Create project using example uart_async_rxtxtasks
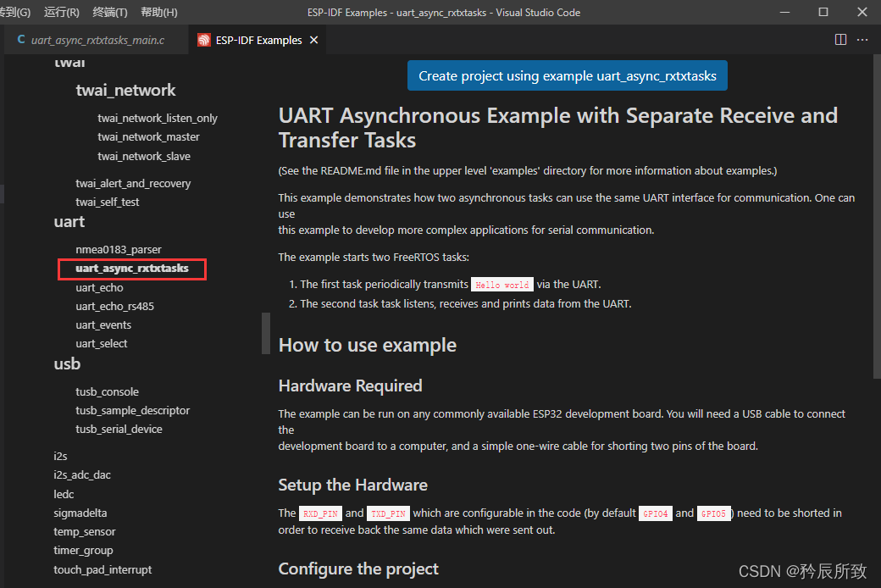The width and height of the screenshot is (881, 588). click(x=568, y=75)
